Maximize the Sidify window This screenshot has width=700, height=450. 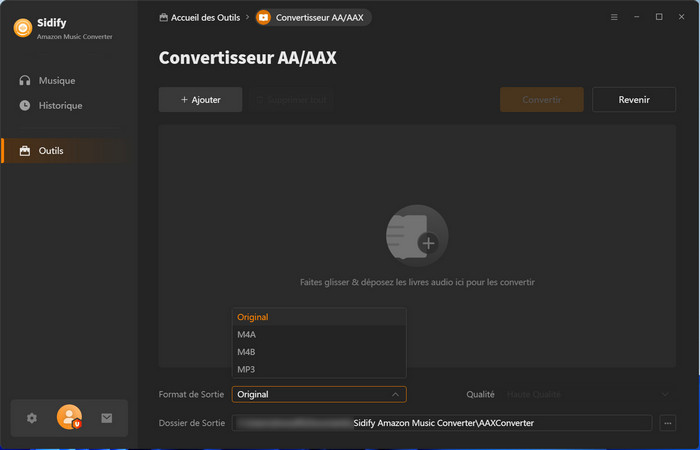[659, 17]
